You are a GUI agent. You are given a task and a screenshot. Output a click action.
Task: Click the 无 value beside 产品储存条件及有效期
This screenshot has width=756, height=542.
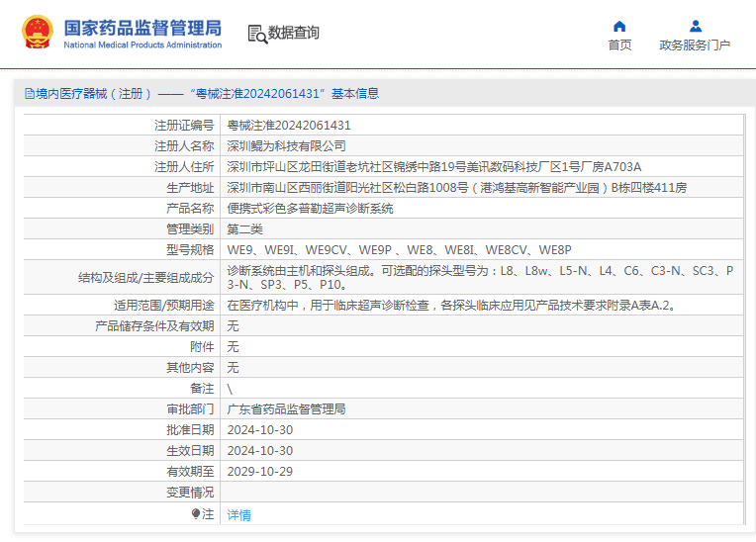(233, 325)
